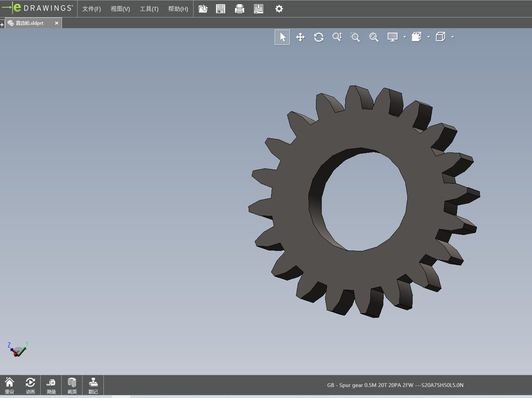Click the view orientation cube icon
The width and height of the screenshot is (532, 398).
(x=417, y=37)
